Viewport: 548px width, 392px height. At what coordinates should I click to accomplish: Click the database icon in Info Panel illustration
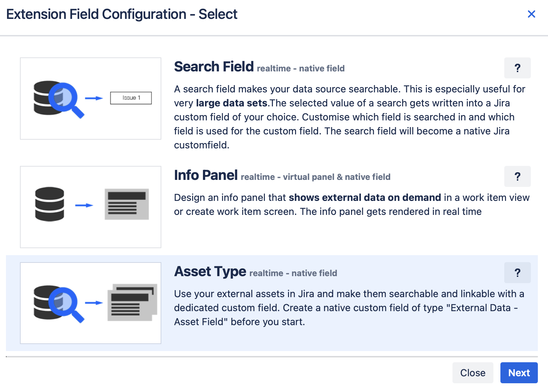pyautogui.click(x=49, y=204)
